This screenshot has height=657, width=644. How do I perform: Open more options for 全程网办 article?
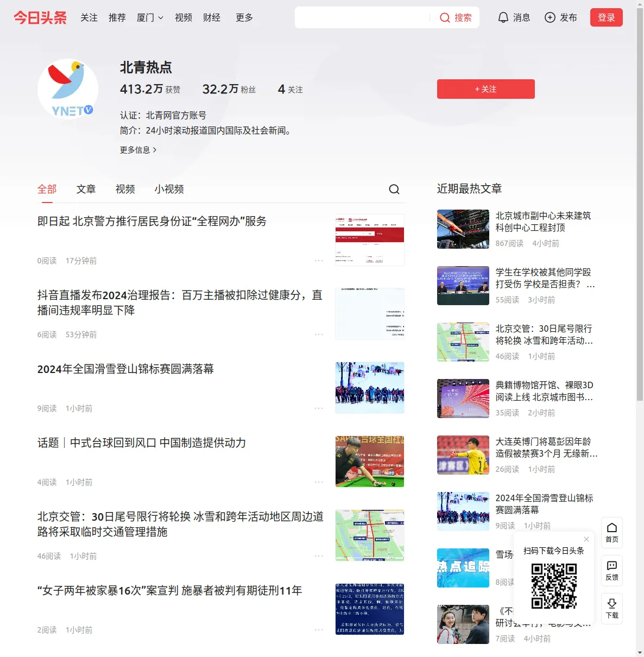pos(319,261)
